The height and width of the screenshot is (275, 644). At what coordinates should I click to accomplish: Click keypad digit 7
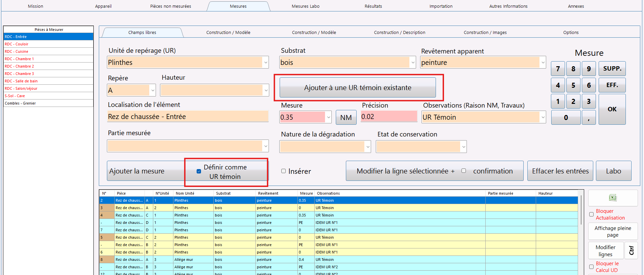click(558, 69)
